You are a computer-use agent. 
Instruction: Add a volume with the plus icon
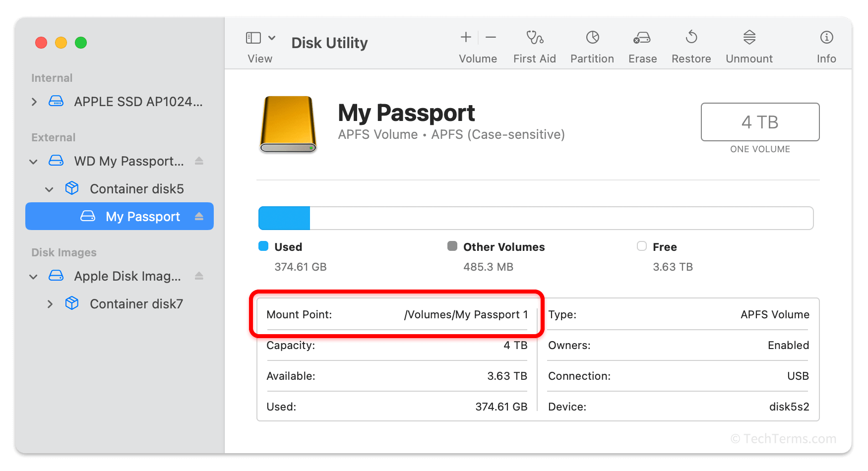click(466, 37)
